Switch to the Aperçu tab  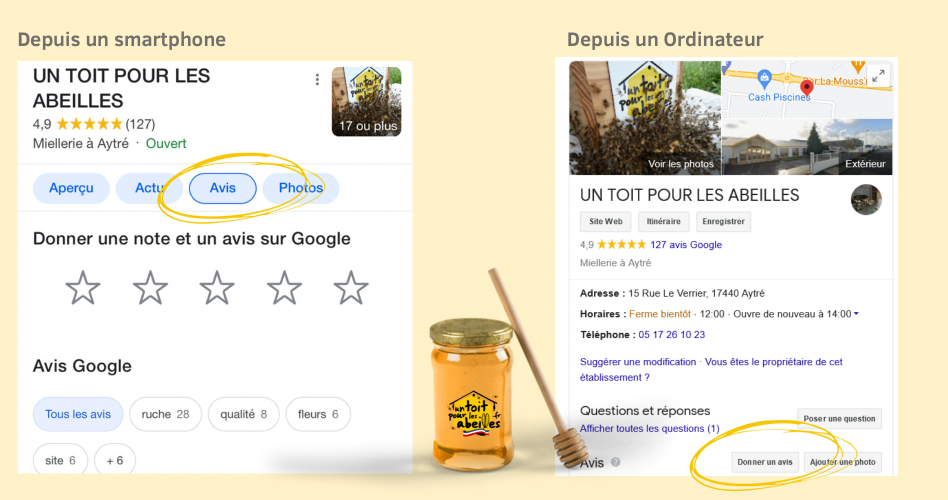(x=71, y=188)
